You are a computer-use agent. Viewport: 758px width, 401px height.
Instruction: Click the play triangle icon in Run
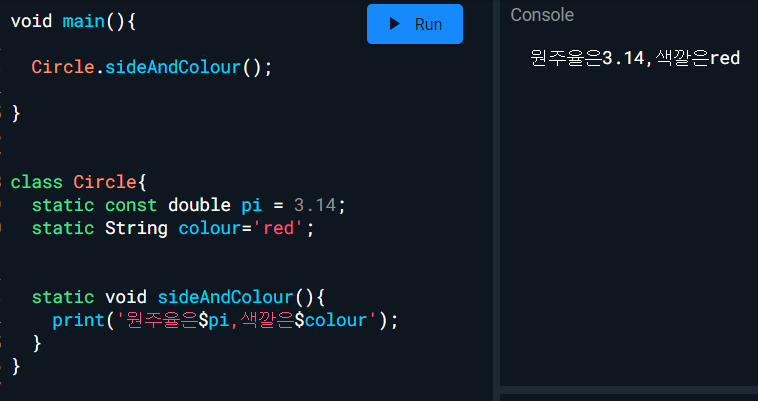(x=395, y=24)
